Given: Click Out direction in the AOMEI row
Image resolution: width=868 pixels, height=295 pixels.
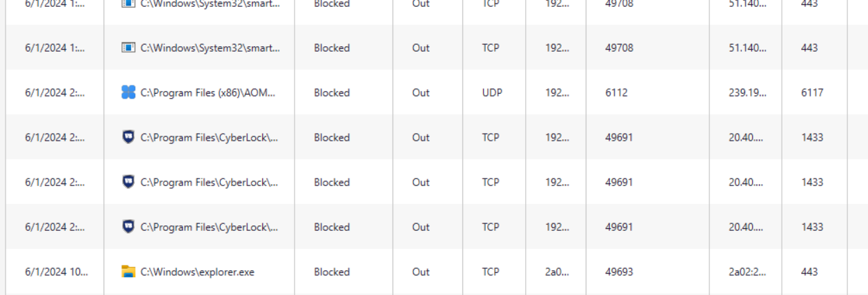Looking at the screenshot, I should pyautogui.click(x=421, y=92).
